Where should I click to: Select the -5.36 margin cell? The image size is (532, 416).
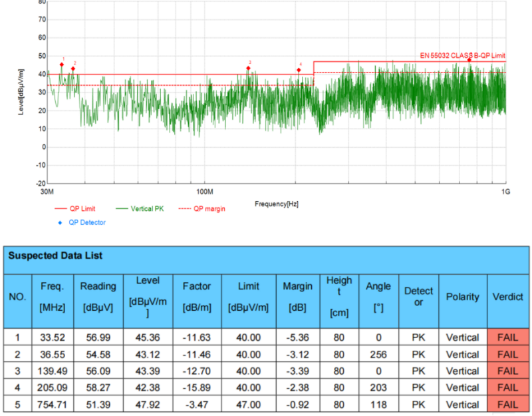point(297,337)
